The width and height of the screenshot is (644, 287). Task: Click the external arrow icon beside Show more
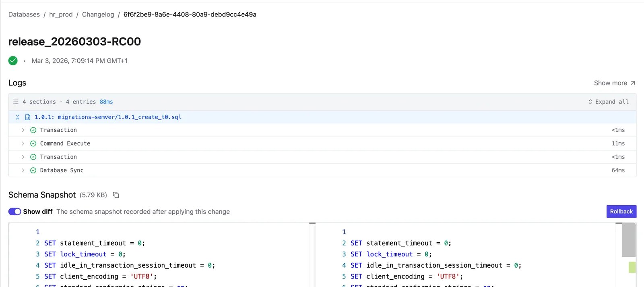point(633,83)
